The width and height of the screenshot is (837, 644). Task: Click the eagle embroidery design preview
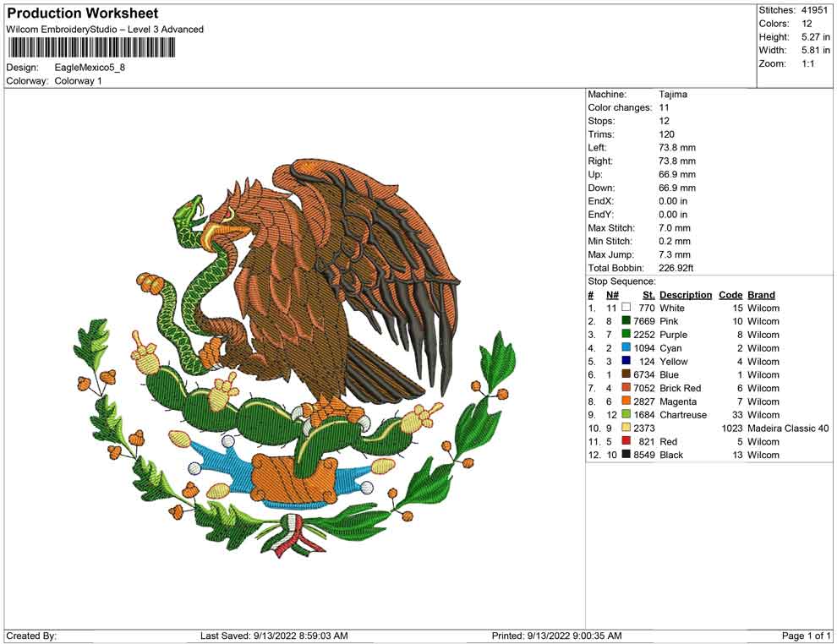pos(295,358)
